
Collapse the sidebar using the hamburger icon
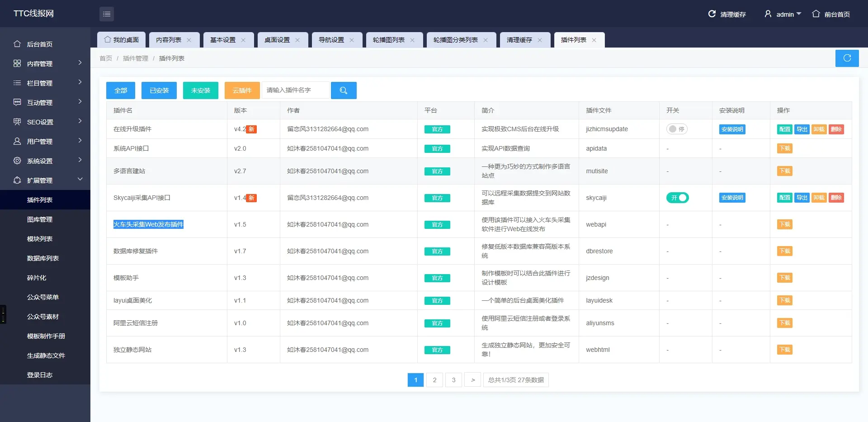click(x=107, y=14)
